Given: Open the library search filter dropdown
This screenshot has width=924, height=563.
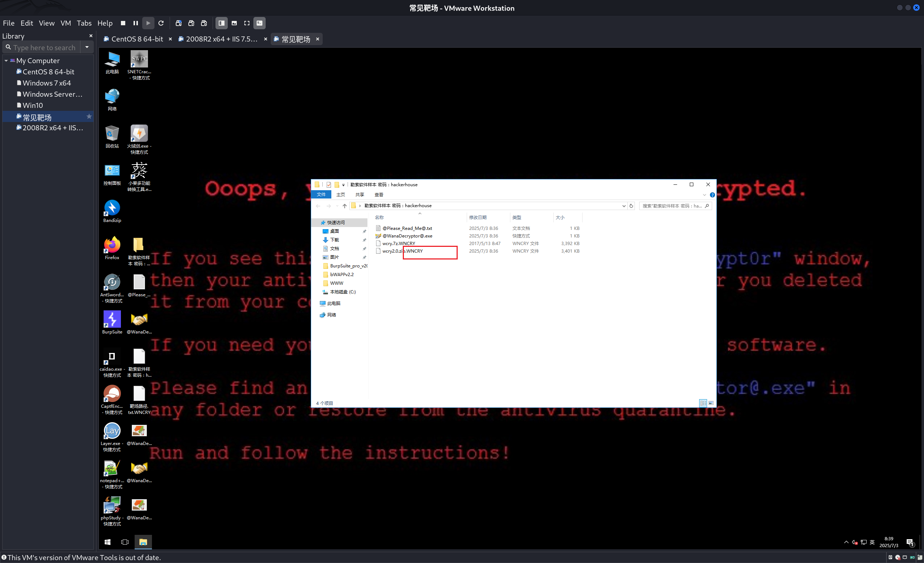Looking at the screenshot, I should [x=87, y=47].
